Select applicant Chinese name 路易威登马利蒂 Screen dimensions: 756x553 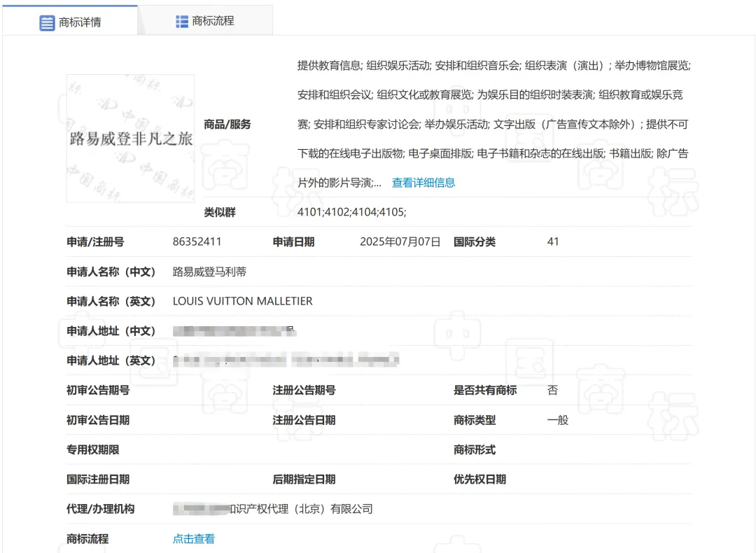(210, 272)
